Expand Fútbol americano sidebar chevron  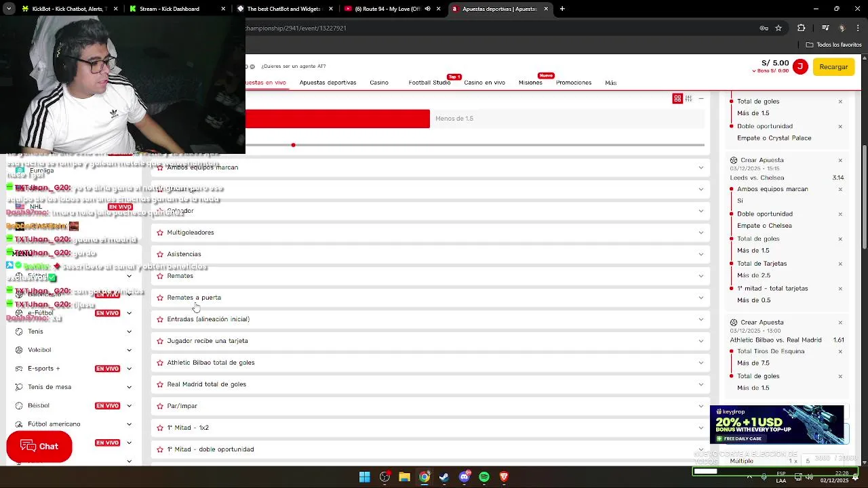pos(129,424)
